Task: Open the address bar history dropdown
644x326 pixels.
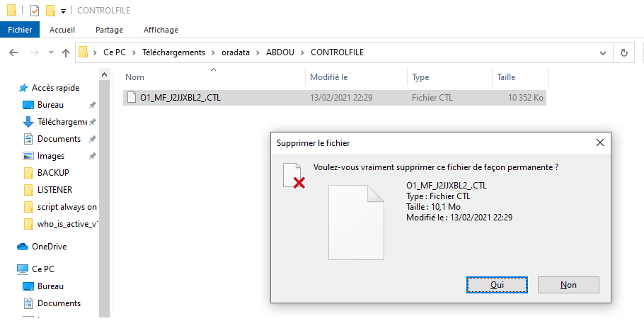Action: point(602,52)
